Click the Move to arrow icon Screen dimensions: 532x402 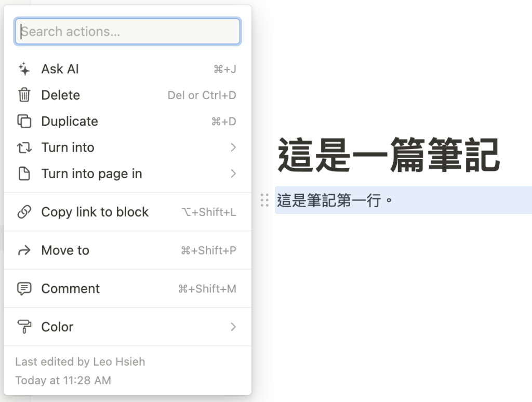[24, 250]
